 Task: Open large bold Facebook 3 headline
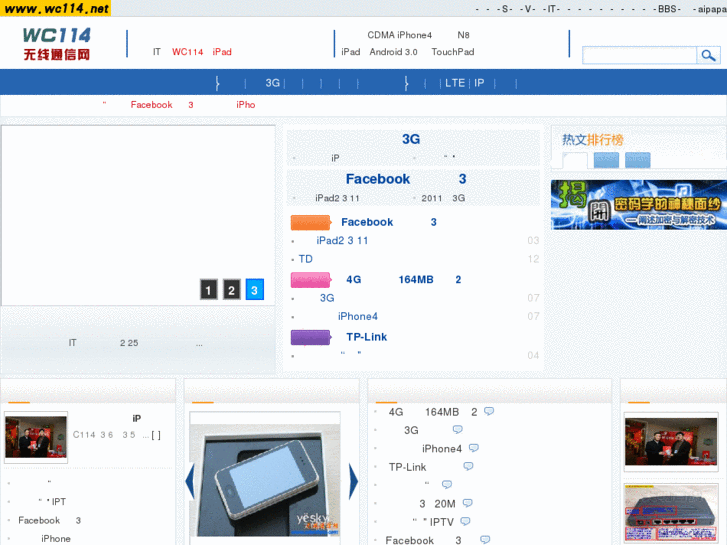pos(406,179)
